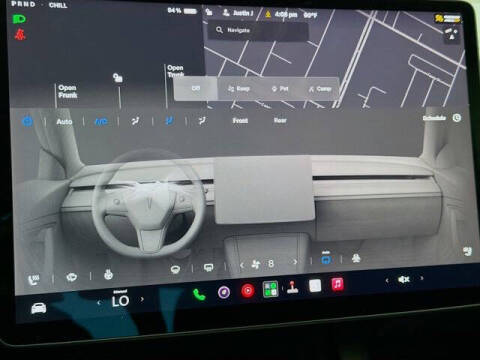Viewport: 480px width, 360px height.
Task: Lower the driver temperature with left arrow
Action: pos(99,303)
